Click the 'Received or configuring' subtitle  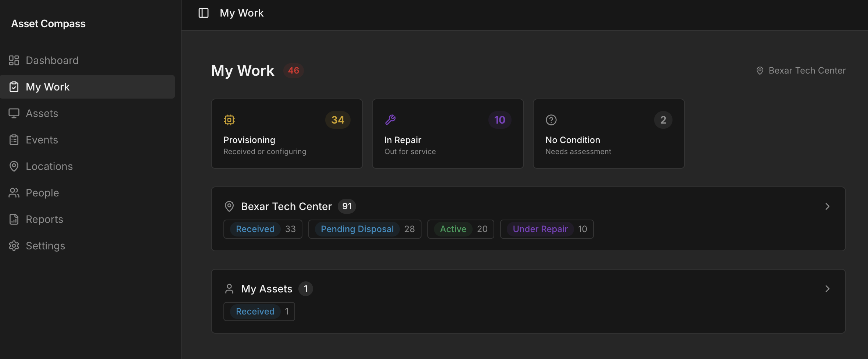click(265, 152)
